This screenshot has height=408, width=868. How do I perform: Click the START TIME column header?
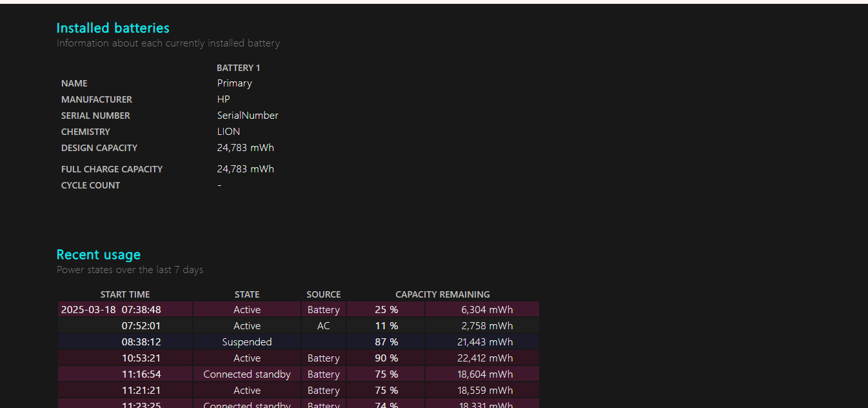(x=125, y=294)
